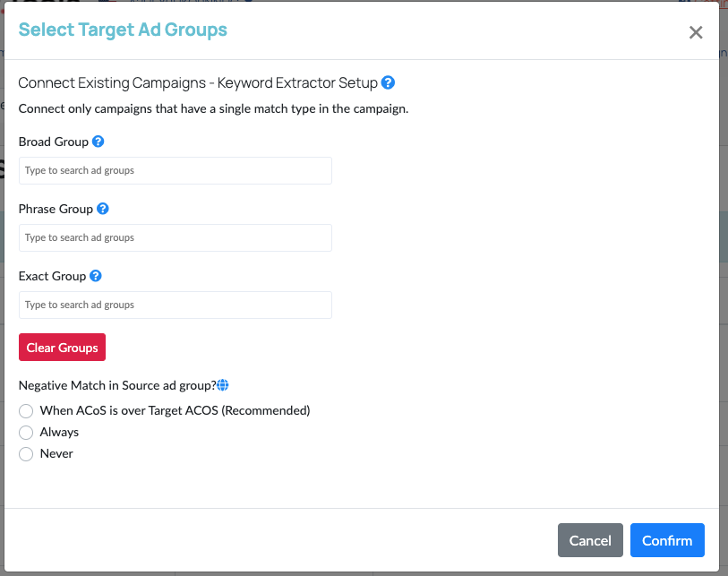The width and height of the screenshot is (728, 576).
Task: Click the Broad Group label text
Action: click(x=54, y=142)
